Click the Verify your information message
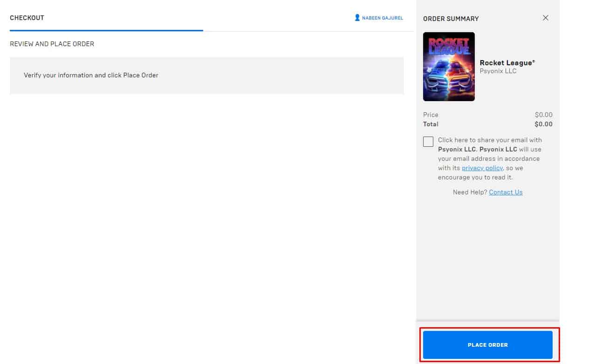The height and width of the screenshot is (364, 616). 91,75
